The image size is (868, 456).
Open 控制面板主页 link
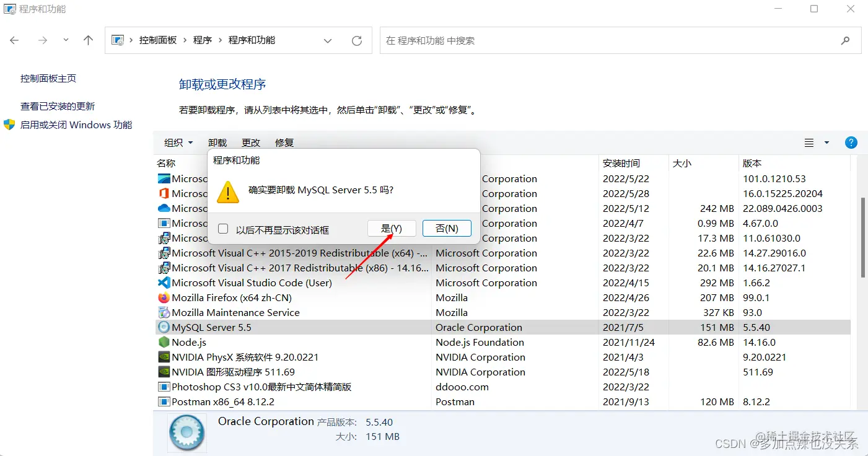(48, 78)
